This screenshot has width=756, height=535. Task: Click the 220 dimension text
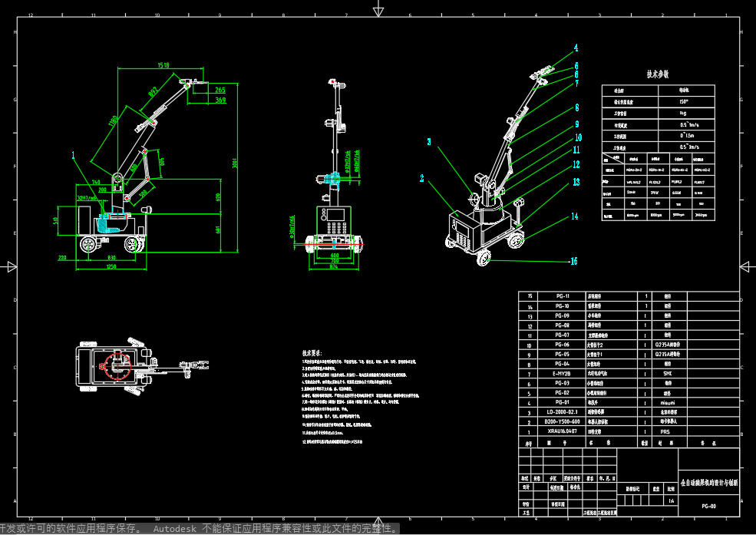(62, 258)
